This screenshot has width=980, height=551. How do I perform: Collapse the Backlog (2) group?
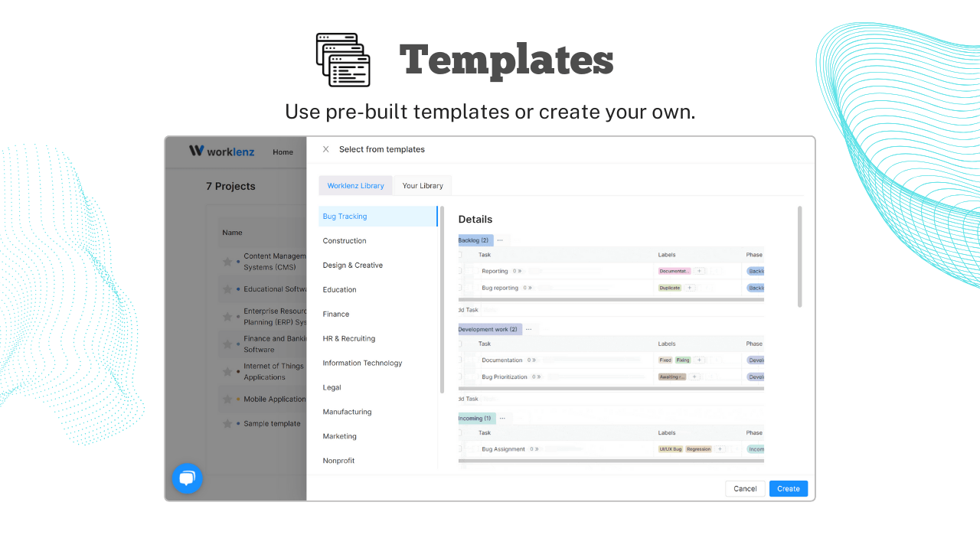click(475, 240)
